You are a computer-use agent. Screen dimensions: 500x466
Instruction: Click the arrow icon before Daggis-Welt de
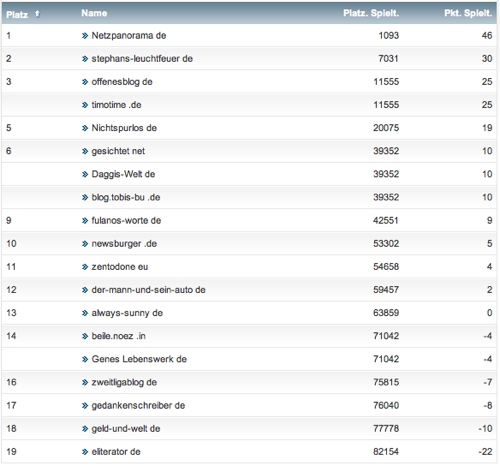(85, 174)
